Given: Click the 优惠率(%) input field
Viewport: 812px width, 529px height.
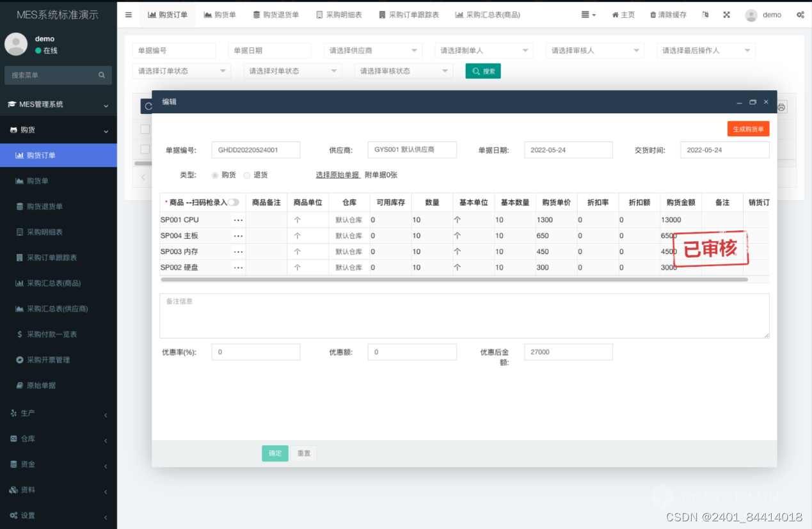Looking at the screenshot, I should click(255, 352).
